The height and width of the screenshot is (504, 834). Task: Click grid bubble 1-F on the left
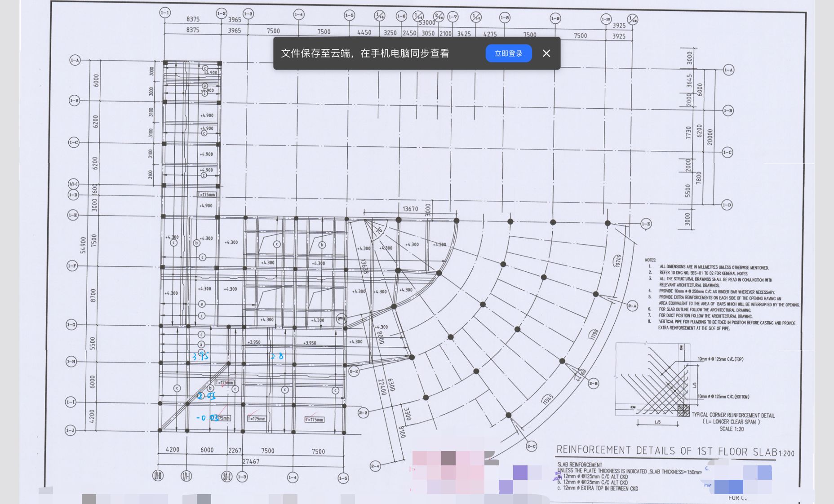pyautogui.click(x=72, y=266)
